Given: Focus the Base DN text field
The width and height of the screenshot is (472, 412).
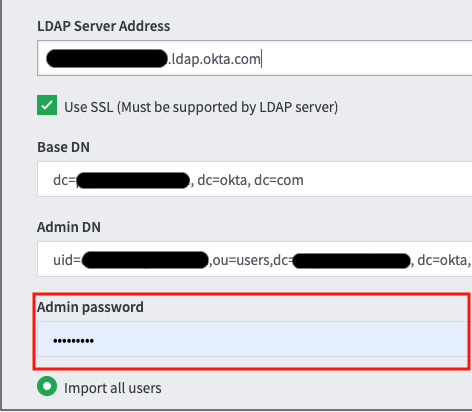Looking at the screenshot, I should 255,179.
